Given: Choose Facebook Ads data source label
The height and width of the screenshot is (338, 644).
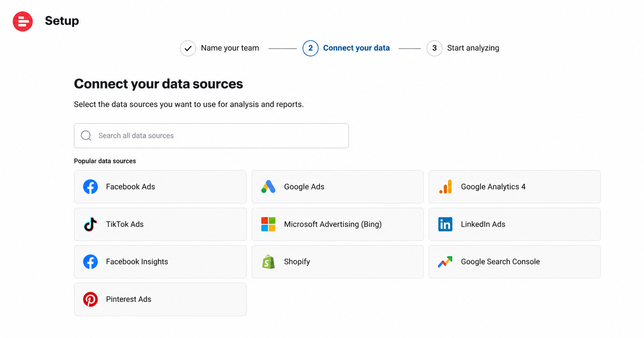Looking at the screenshot, I should tap(130, 187).
